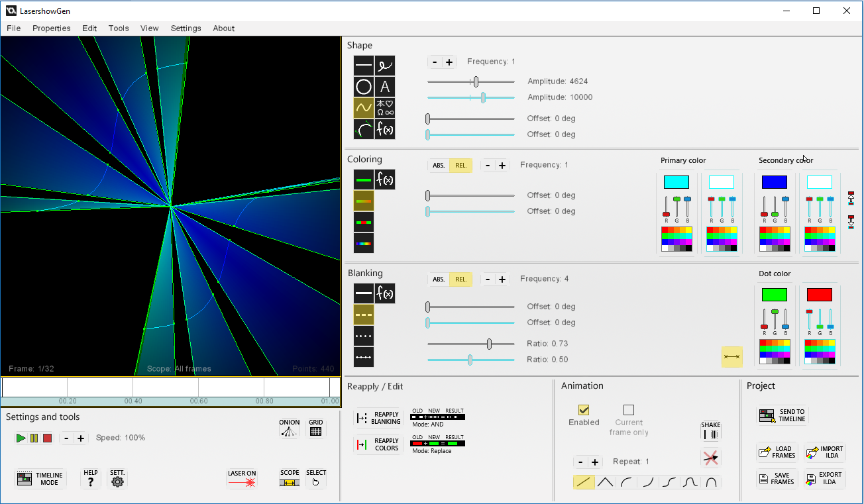Switch Coloring to ABS. mode
Viewport: 864px width, 504px height.
click(439, 166)
